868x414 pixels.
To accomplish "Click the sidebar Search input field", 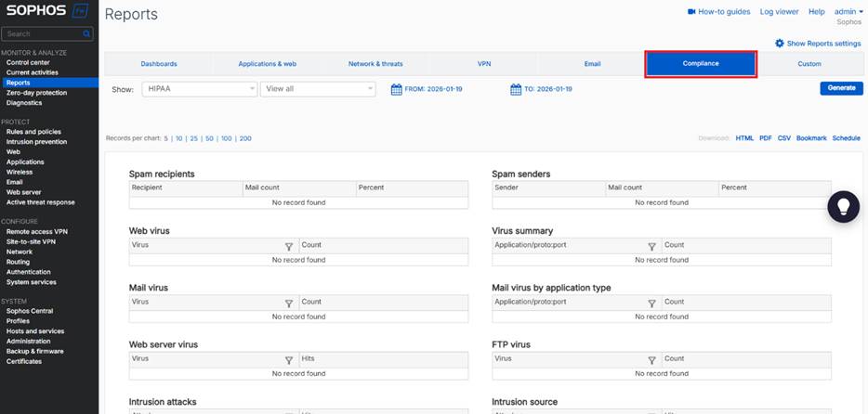I will click(42, 34).
